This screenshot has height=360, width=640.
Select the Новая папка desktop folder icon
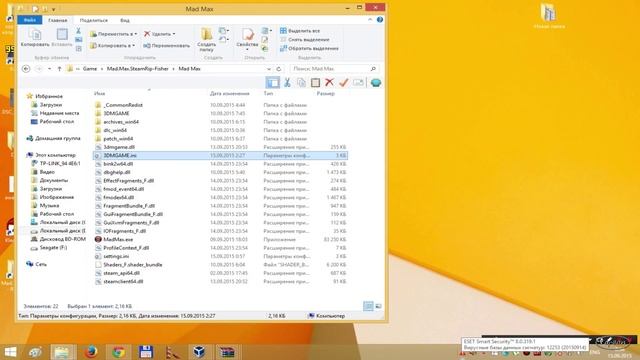pyautogui.click(x=549, y=16)
